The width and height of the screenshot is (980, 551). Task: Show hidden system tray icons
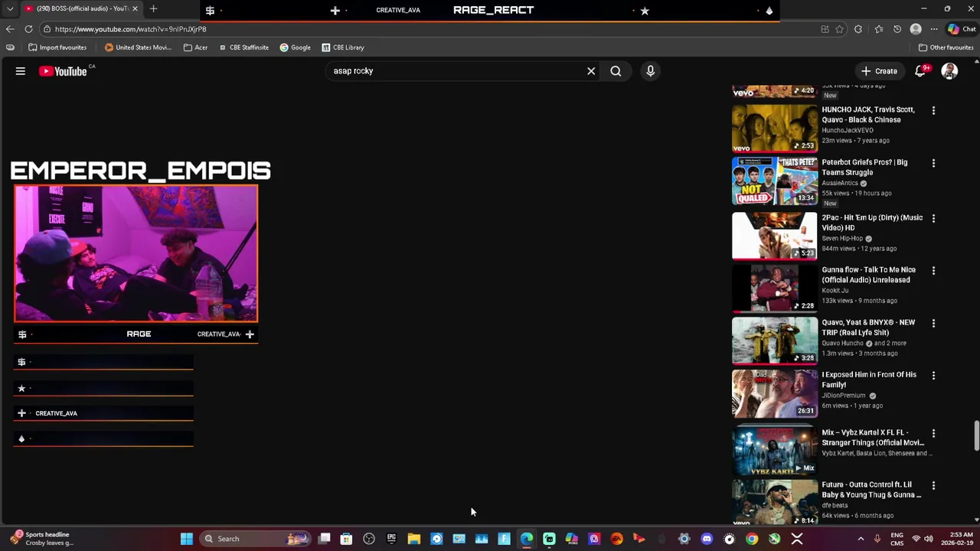tap(861, 539)
